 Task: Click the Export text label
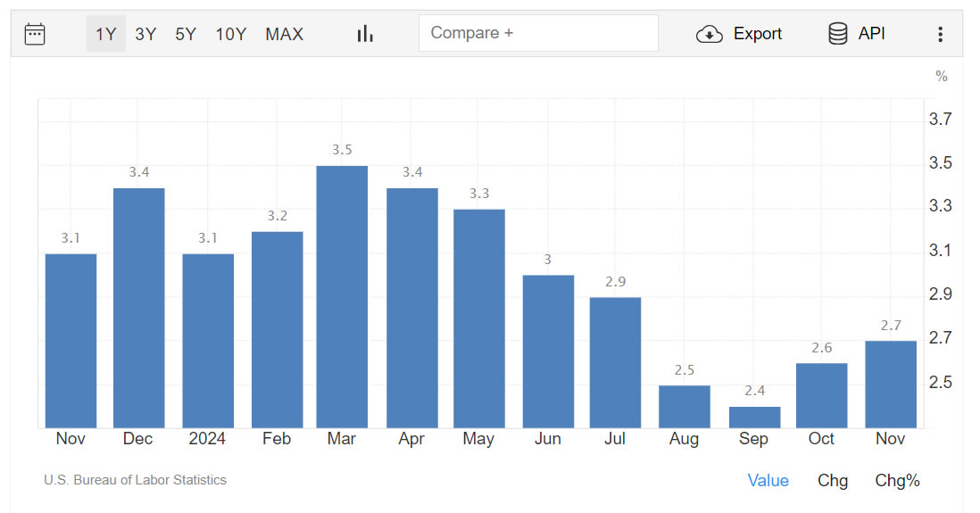(758, 34)
